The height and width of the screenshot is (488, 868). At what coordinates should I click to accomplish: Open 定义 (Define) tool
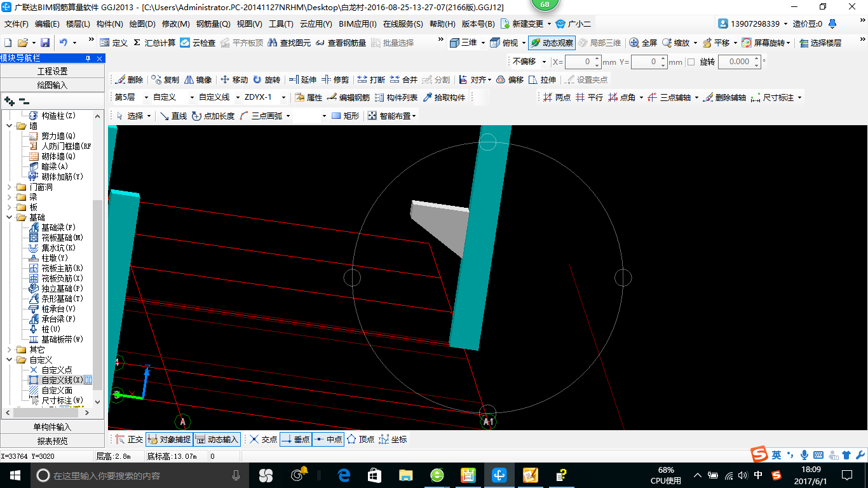click(114, 43)
